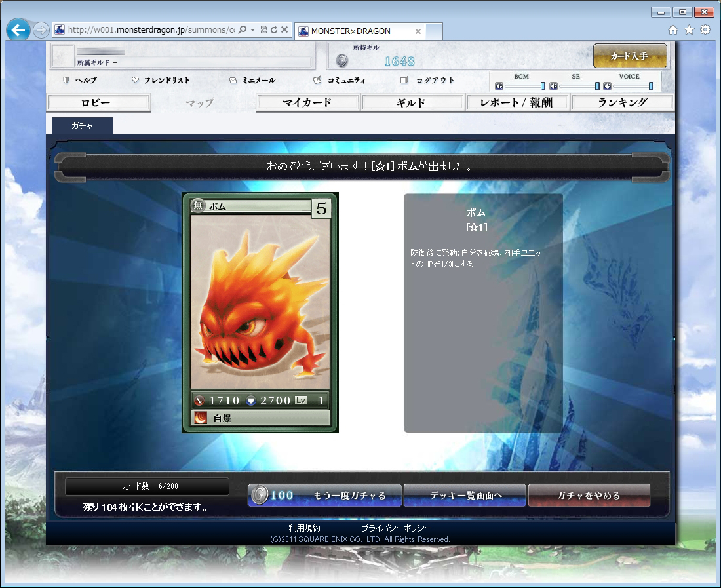Click the ボム ☆1 description panel
721x588 pixels.
[483, 313]
